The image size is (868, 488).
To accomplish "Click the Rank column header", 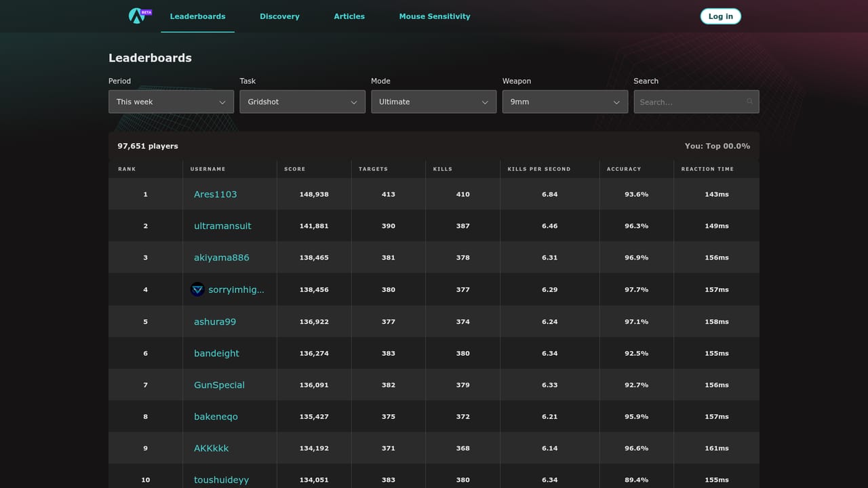I will point(127,169).
